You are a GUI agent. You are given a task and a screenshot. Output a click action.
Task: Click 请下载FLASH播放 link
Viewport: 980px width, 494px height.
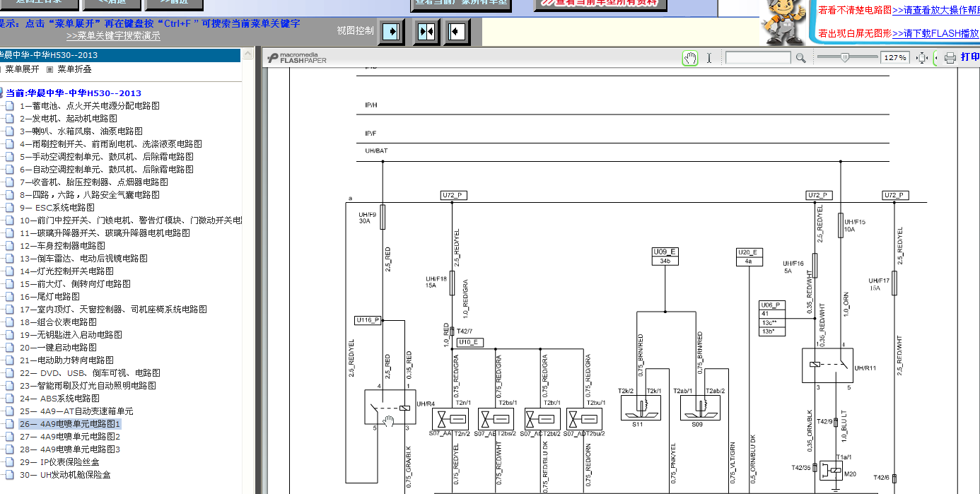936,33
